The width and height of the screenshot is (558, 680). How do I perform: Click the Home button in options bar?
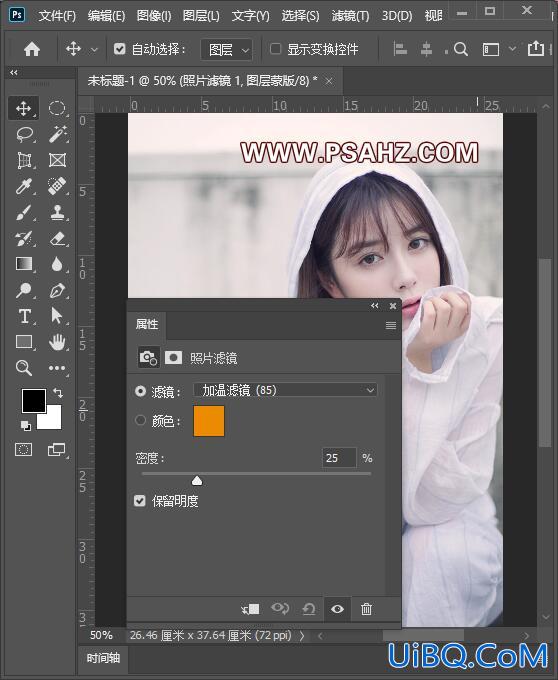(x=32, y=49)
